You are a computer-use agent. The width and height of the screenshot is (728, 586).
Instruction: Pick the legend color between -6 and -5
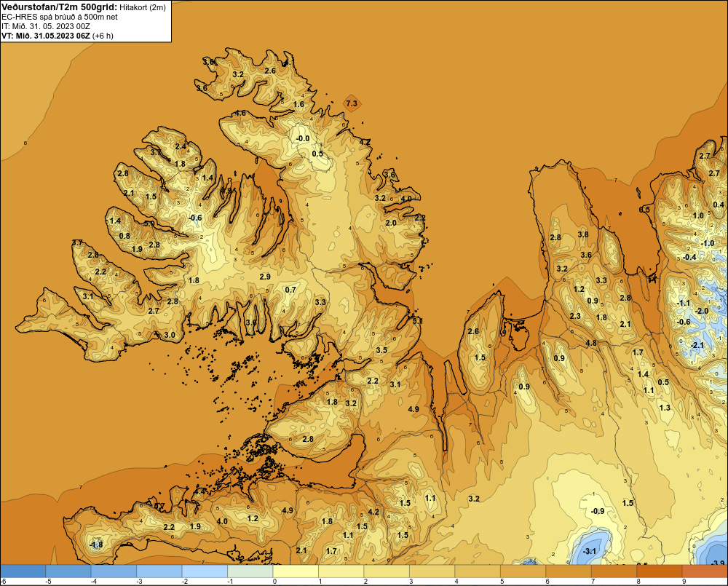point(23,571)
